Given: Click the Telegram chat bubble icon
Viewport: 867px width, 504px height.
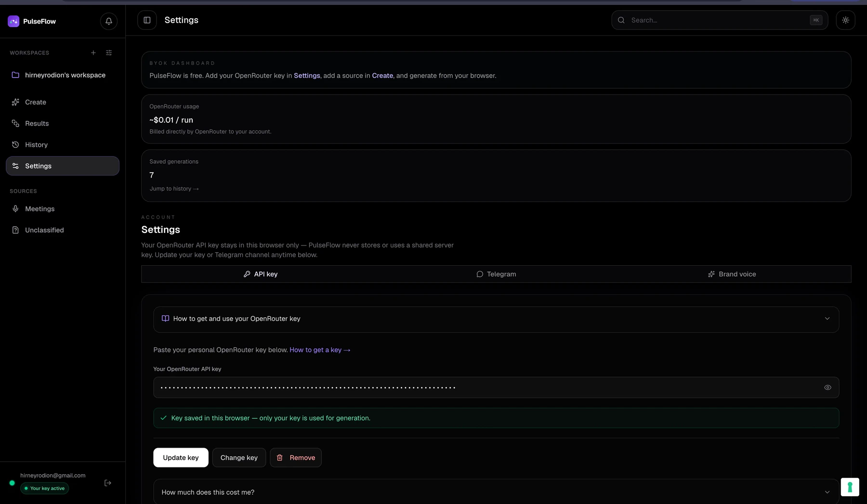Looking at the screenshot, I should (480, 274).
